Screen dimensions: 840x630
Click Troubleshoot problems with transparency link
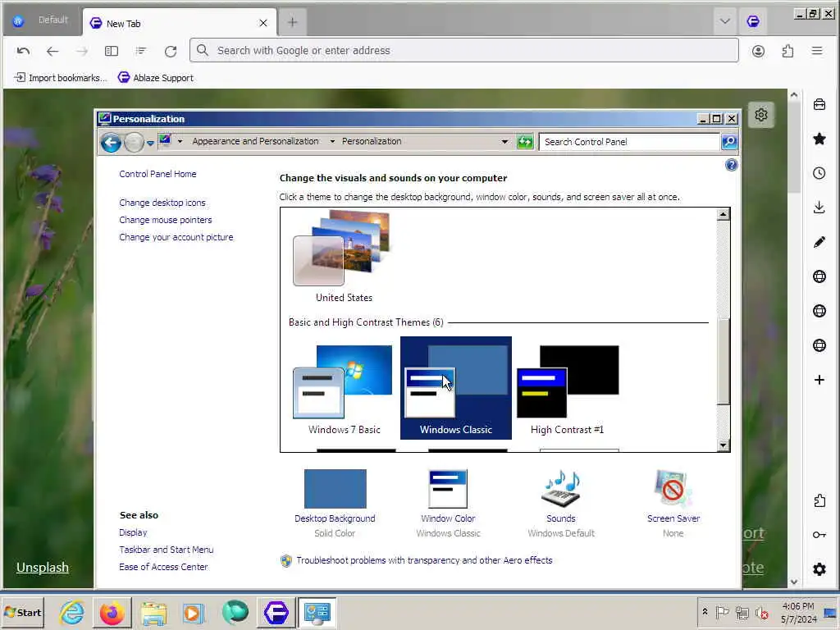click(x=424, y=560)
